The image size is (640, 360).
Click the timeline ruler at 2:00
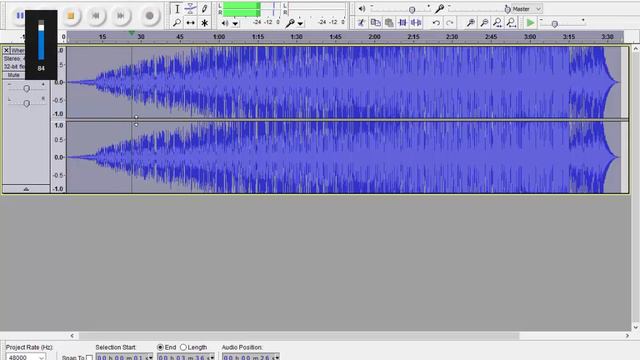pos(374,37)
